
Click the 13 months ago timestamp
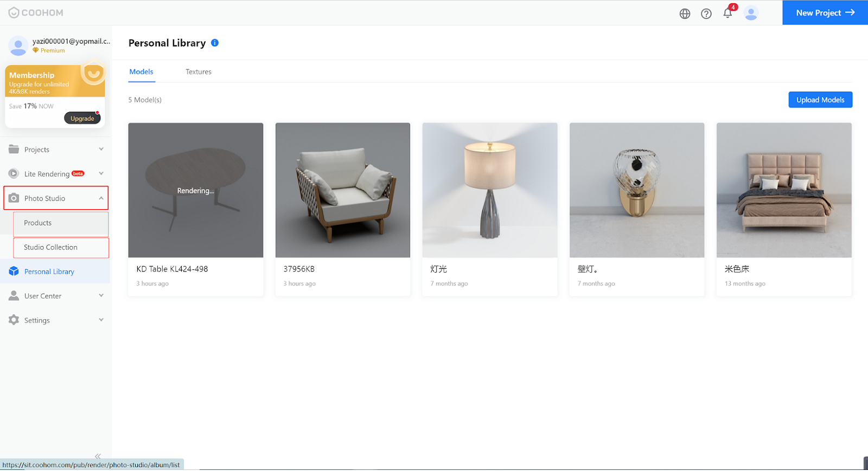(x=745, y=283)
